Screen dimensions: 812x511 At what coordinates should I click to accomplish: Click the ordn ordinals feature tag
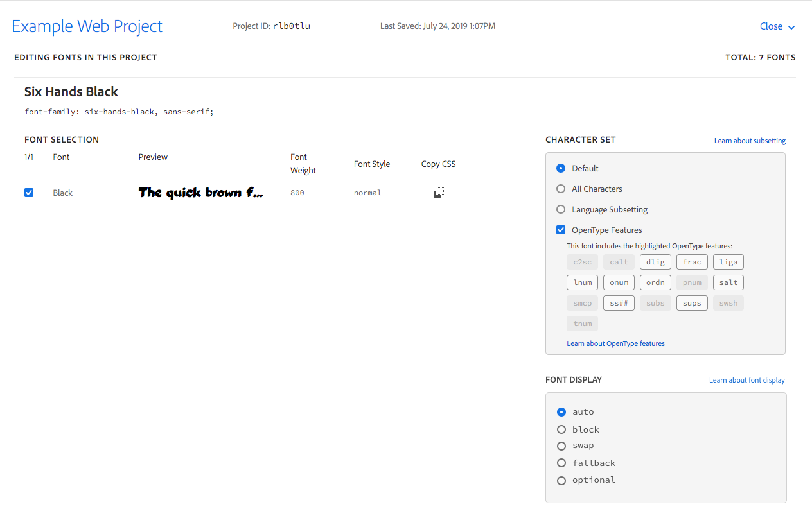[x=655, y=282]
